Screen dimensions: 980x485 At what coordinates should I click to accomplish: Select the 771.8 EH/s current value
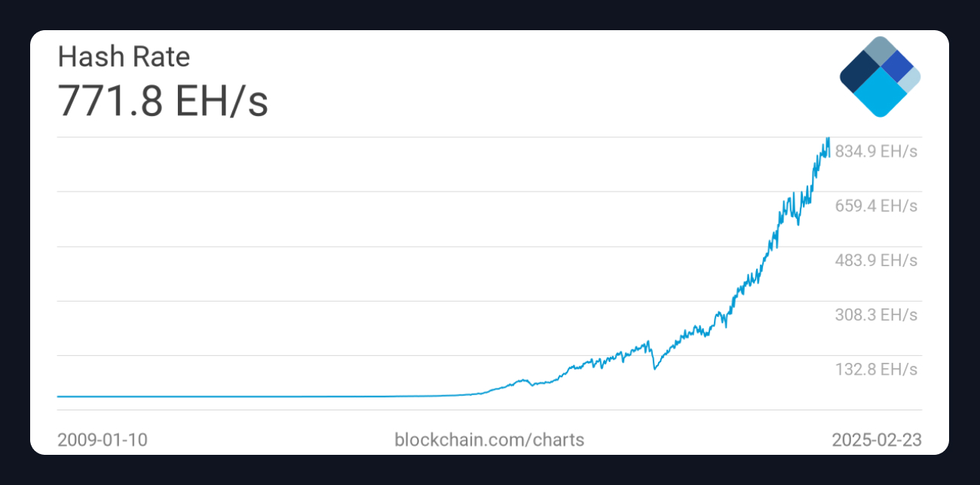coord(163,101)
